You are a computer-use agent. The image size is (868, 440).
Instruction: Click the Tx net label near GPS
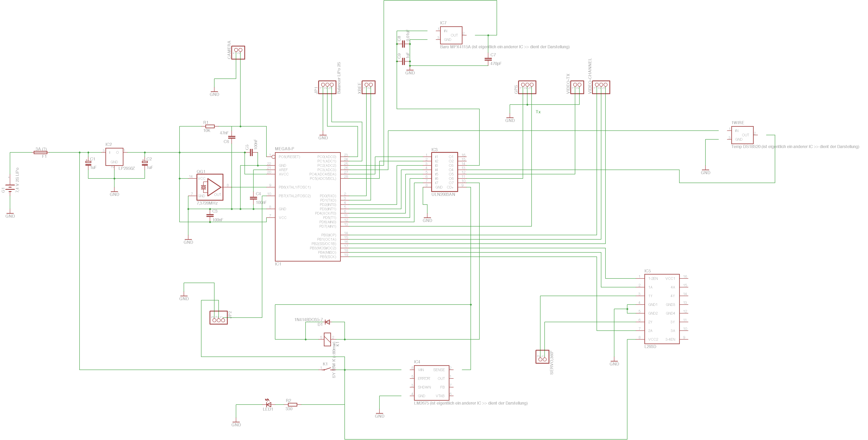[538, 112]
